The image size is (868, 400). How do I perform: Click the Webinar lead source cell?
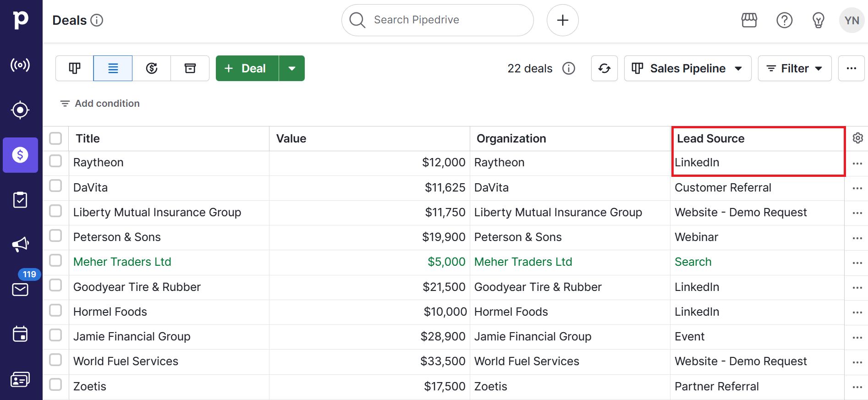tap(697, 237)
